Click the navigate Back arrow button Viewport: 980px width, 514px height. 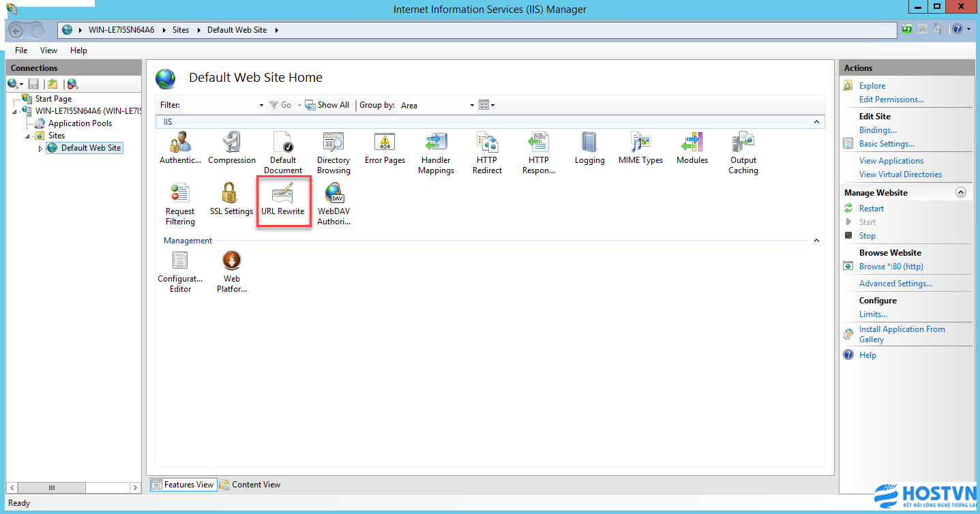16,30
